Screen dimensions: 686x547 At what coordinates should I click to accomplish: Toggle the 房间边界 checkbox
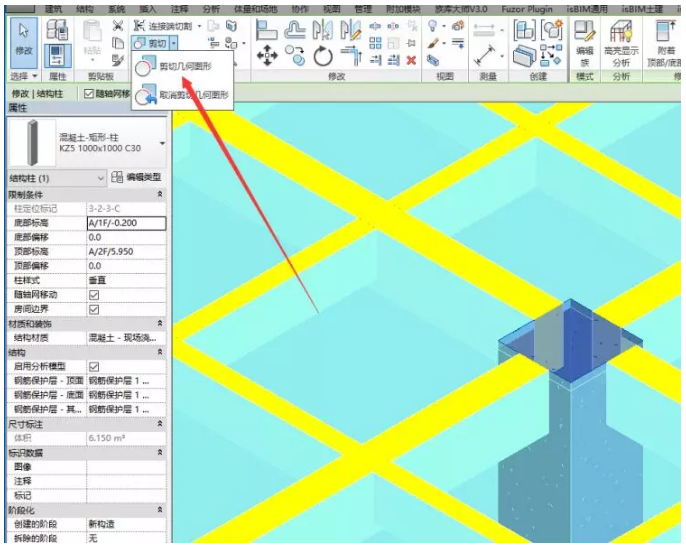94,309
